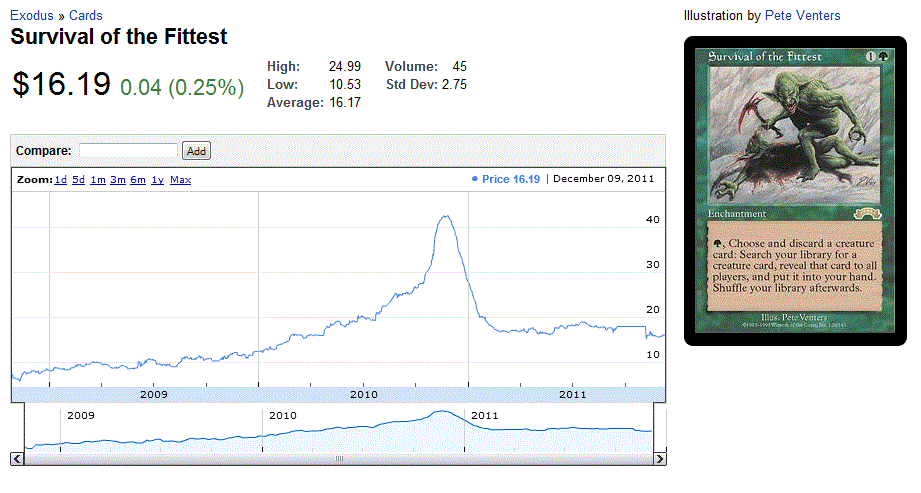921x493 pixels.
Task: Click the Exodus set symbol on the card
Action: [873, 213]
